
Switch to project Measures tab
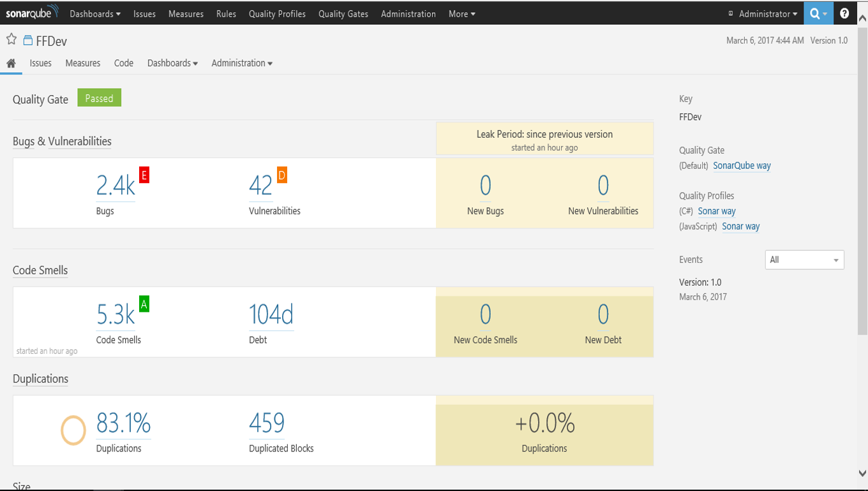(x=83, y=63)
